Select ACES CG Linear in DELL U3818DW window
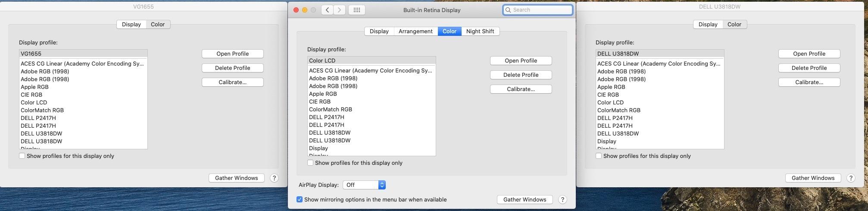 click(660, 63)
